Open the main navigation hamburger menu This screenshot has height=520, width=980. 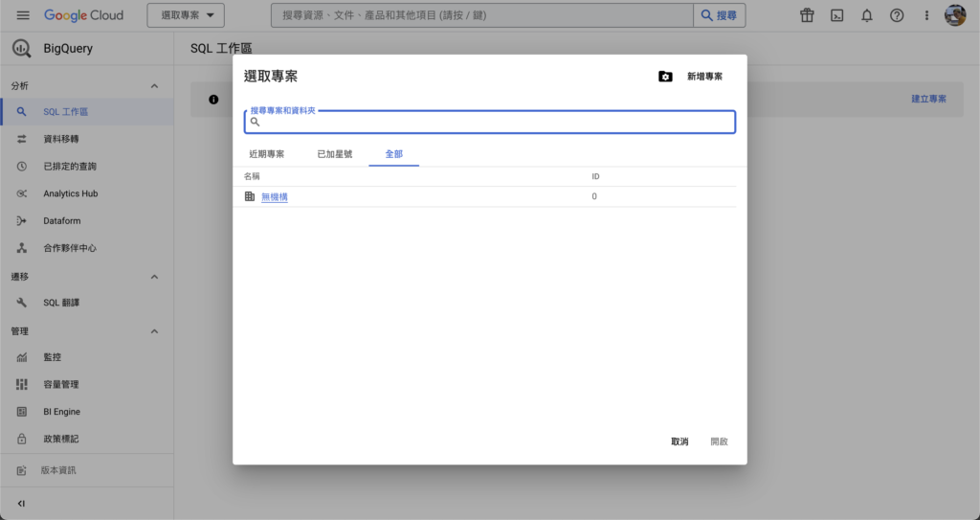tap(23, 15)
